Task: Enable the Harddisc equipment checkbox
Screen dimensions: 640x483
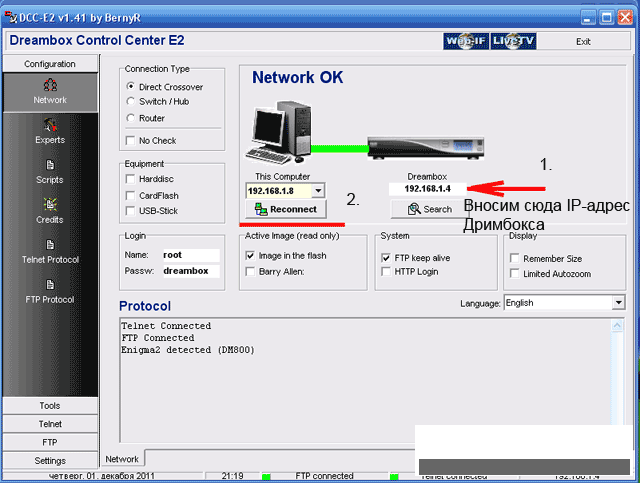Action: (131, 179)
